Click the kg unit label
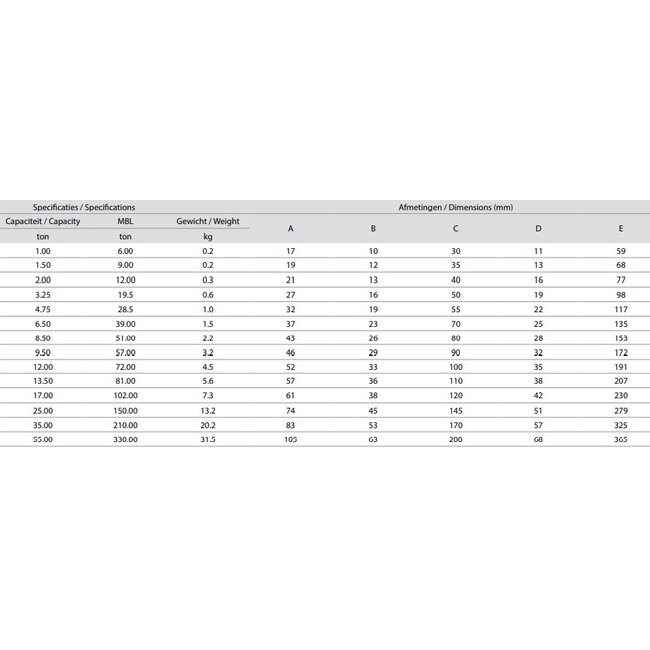Screen dimensions: 650x650 pos(208,236)
